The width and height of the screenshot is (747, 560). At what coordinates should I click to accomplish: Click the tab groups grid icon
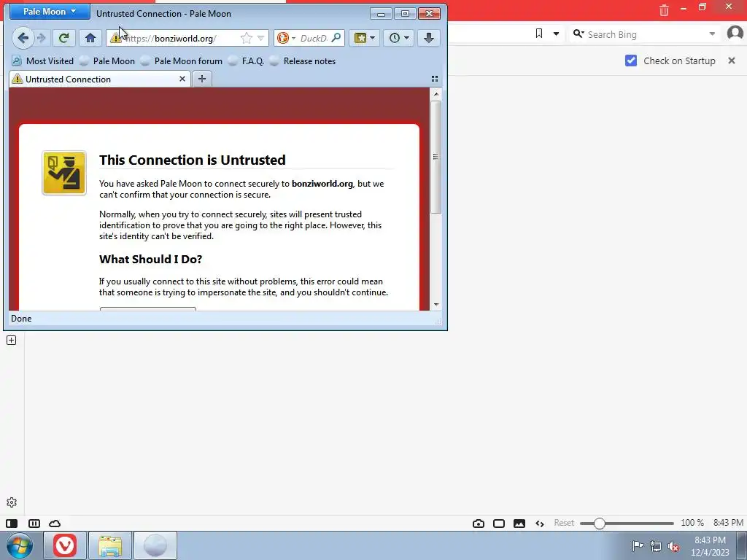(435, 79)
